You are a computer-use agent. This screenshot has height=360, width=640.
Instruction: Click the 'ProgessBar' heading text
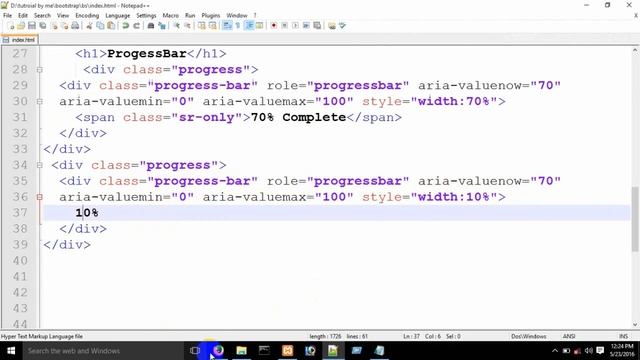pos(147,54)
